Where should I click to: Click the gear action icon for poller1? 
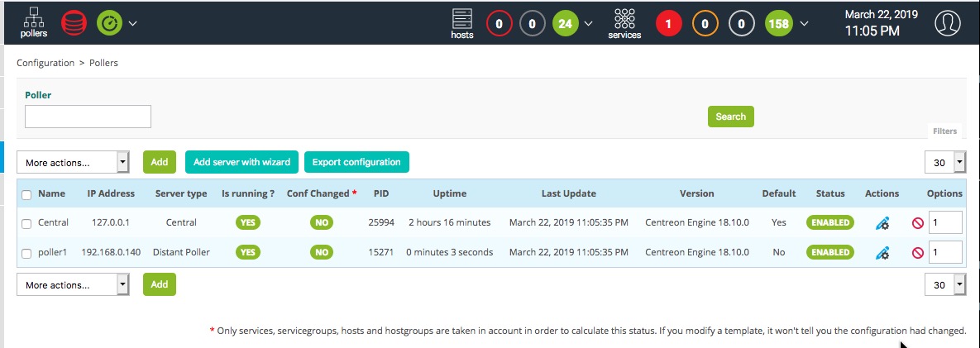(882, 252)
